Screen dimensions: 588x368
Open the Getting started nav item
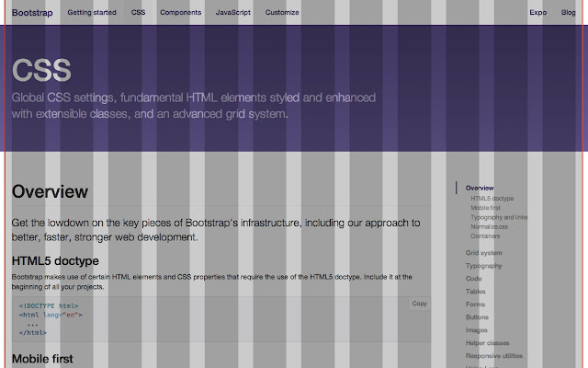coord(92,12)
